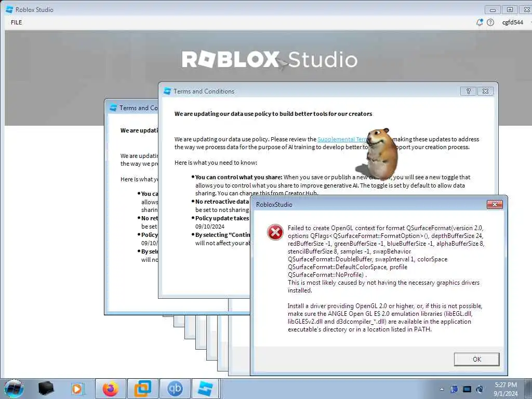Launch the media player from the taskbar
This screenshot has width=532, height=399.
77,389
